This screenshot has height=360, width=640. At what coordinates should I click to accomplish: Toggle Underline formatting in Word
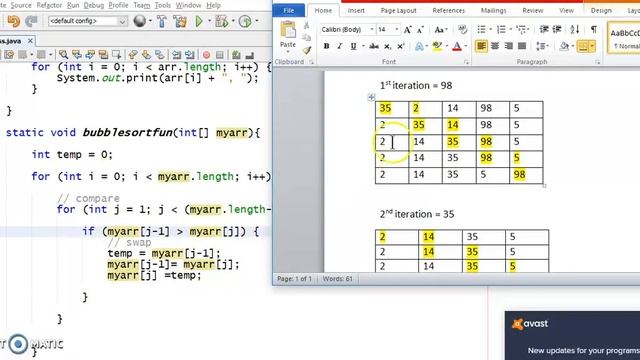click(x=353, y=46)
